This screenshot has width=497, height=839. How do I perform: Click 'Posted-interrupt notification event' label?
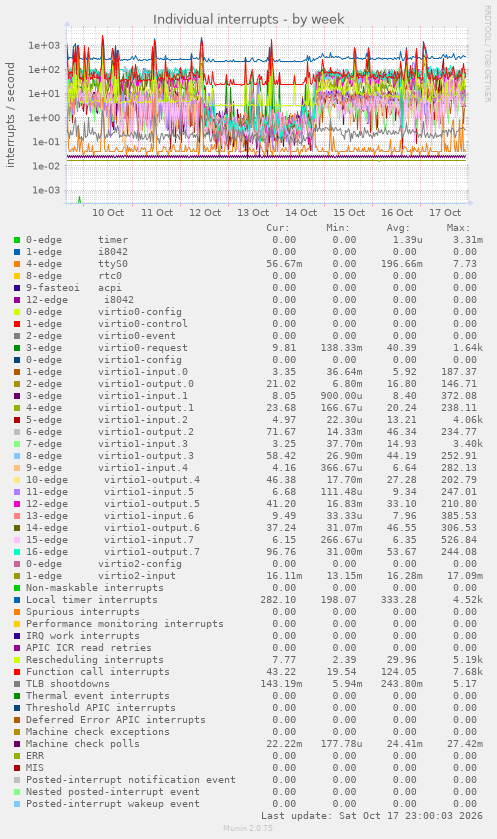click(x=131, y=780)
